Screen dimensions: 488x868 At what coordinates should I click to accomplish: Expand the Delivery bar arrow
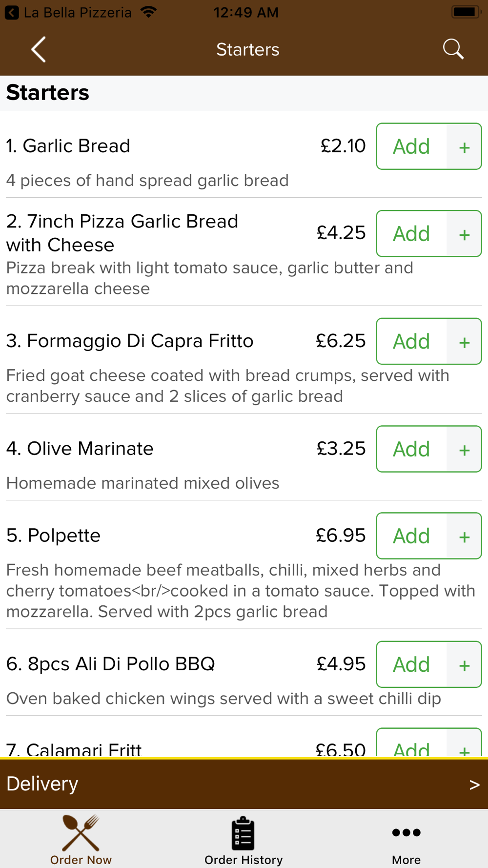[474, 785]
